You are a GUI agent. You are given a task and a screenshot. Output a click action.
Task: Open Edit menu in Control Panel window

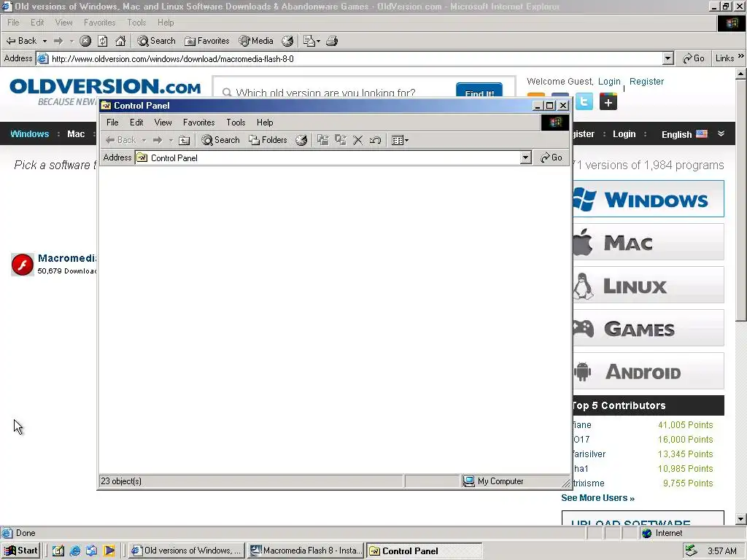point(136,122)
